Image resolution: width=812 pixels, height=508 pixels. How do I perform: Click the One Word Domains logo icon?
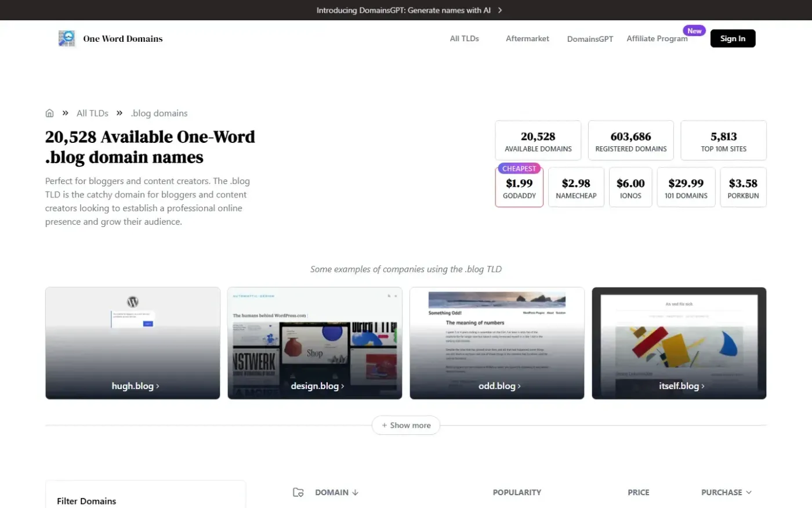click(x=67, y=38)
